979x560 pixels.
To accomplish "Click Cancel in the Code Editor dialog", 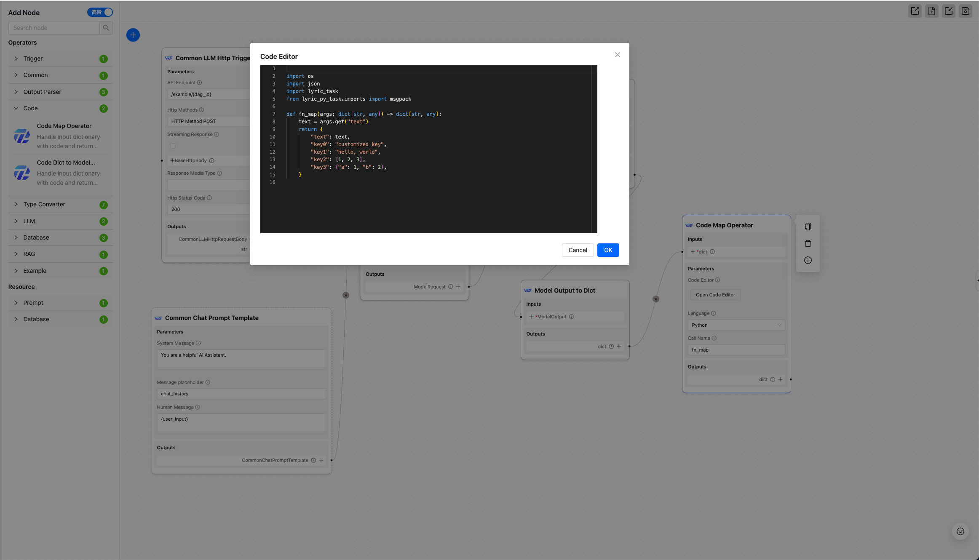I will (x=578, y=250).
